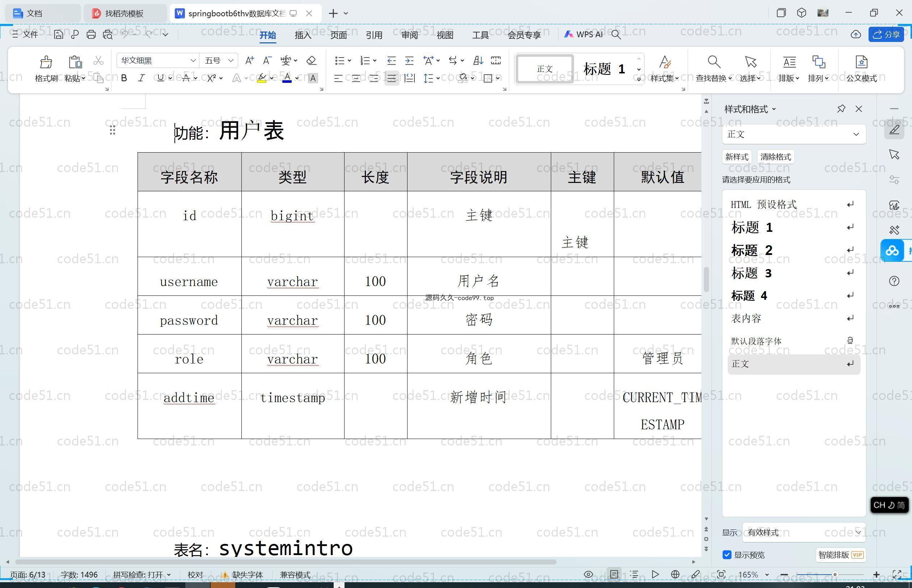Click the Save icon in quick access bar
Screen dimensions: 912x588
(59, 34)
